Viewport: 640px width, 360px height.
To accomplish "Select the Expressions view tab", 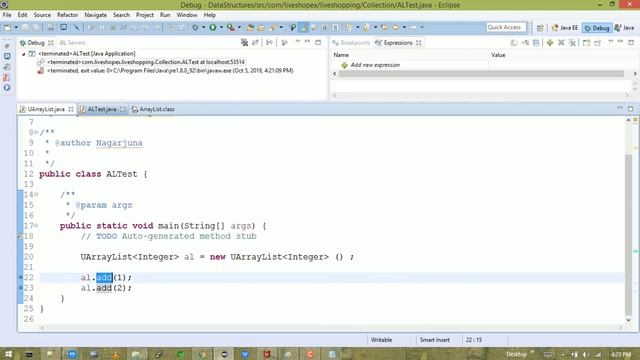I will tap(398, 43).
